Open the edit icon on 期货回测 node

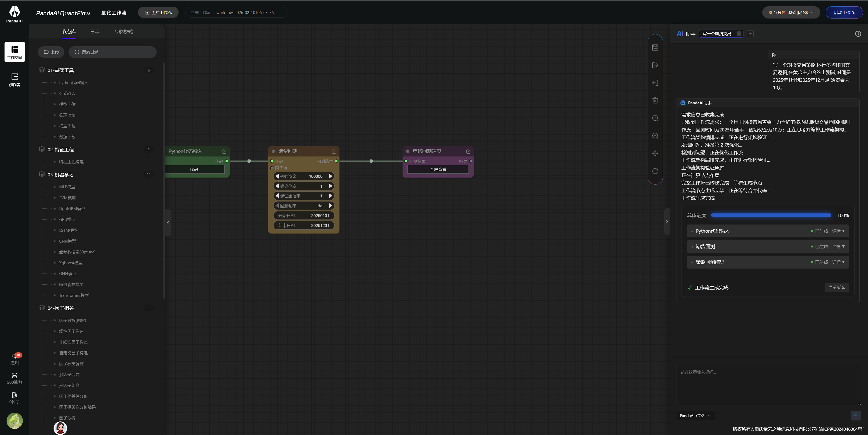334,152
